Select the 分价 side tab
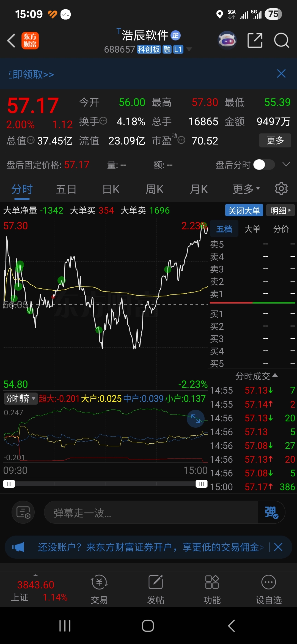Image resolution: width=297 pixels, height=644 pixels. [x=281, y=229]
